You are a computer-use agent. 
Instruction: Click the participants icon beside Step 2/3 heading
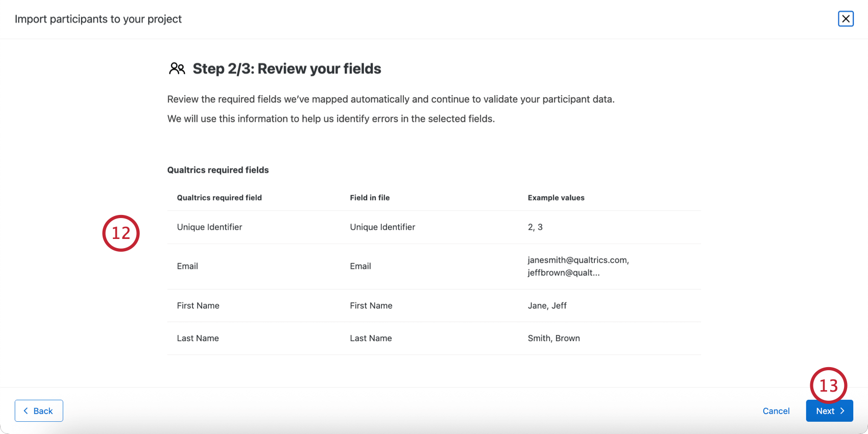point(177,68)
